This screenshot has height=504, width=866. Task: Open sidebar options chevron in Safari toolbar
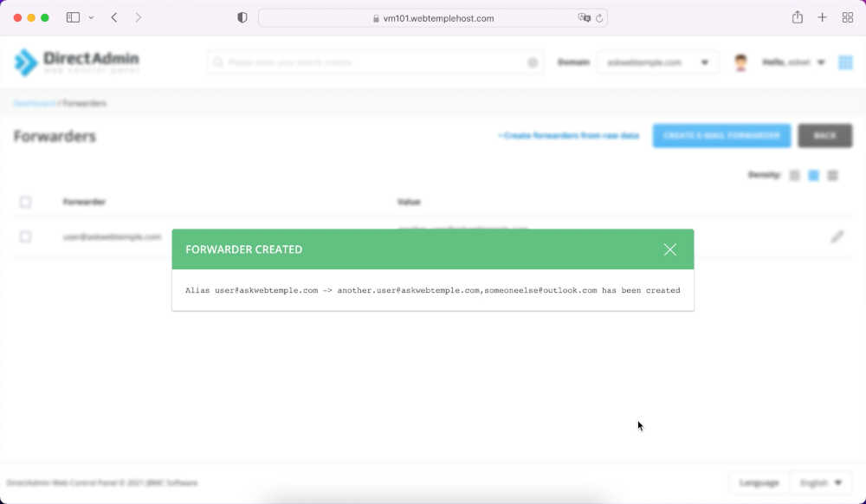point(91,17)
